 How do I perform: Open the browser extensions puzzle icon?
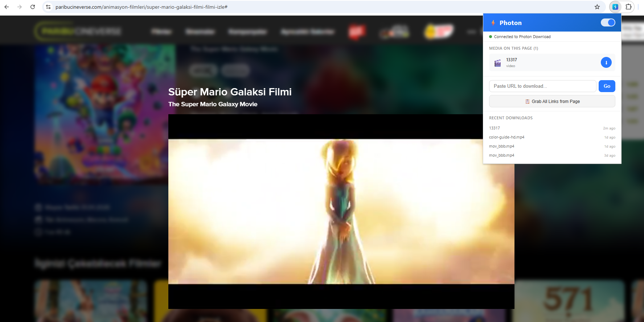(628, 7)
